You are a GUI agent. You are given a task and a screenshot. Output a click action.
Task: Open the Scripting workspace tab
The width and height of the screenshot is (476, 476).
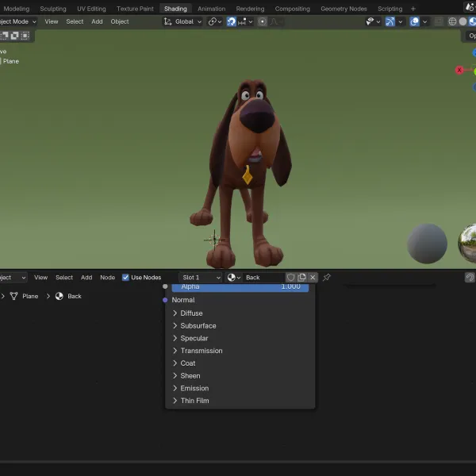[390, 9]
